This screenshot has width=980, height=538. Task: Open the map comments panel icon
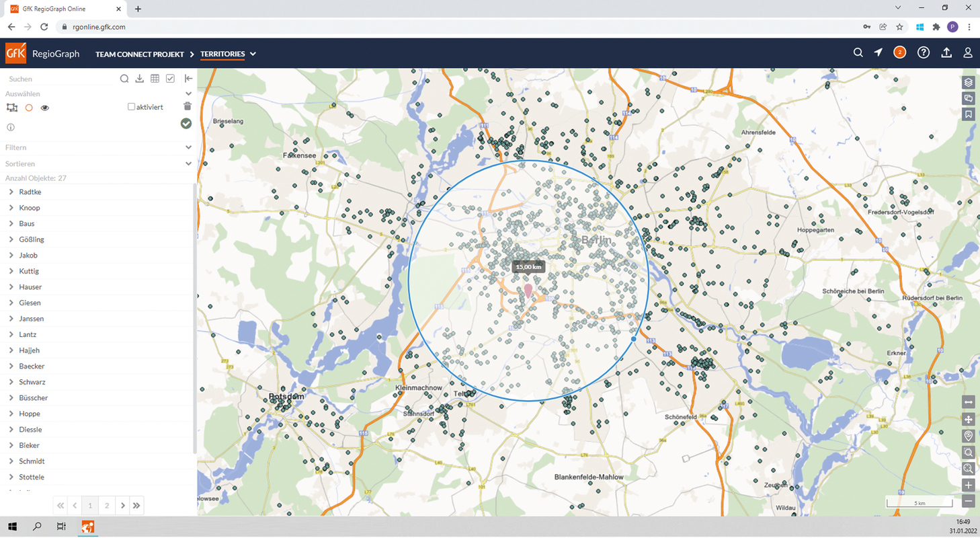[969, 99]
